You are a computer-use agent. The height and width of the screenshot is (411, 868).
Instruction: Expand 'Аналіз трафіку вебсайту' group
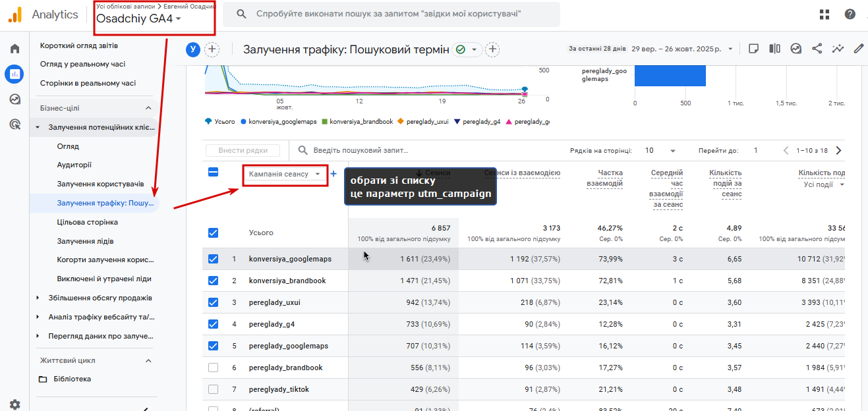[38, 317]
